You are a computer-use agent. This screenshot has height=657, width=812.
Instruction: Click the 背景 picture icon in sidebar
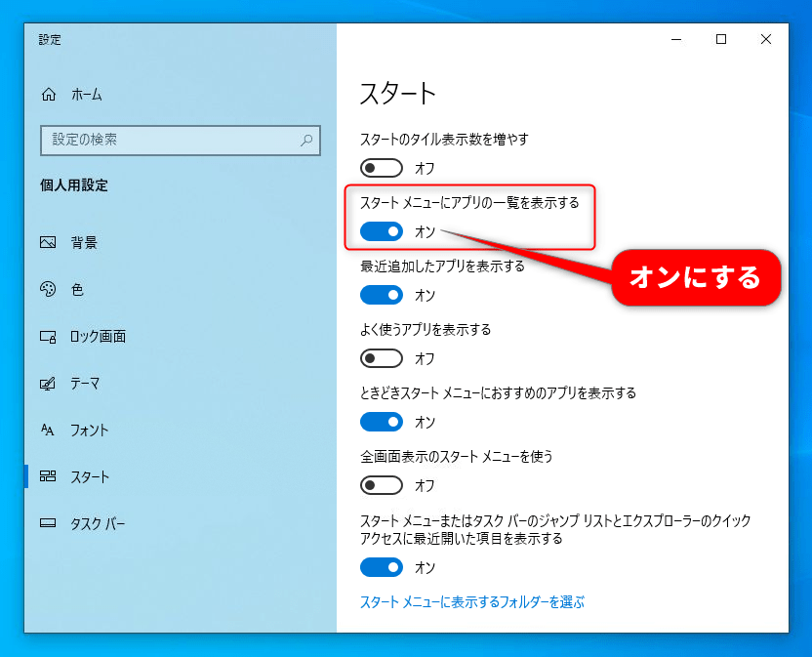coord(48,242)
